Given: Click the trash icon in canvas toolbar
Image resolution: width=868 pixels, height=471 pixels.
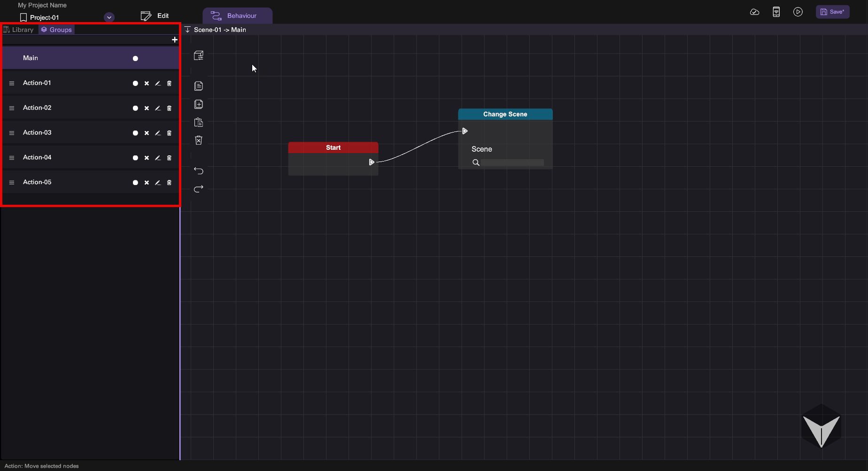Looking at the screenshot, I should (199, 140).
